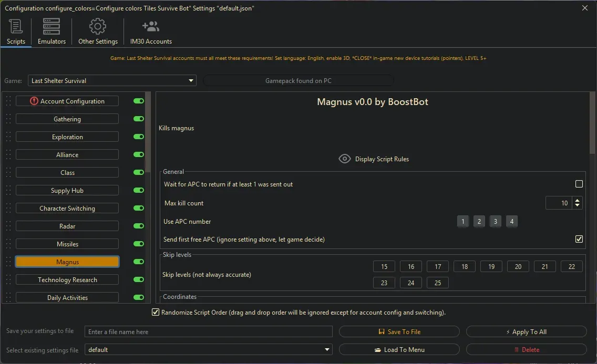The image size is (597, 364).
Task: Click the drag handle beside the Class script
Action: point(8,173)
